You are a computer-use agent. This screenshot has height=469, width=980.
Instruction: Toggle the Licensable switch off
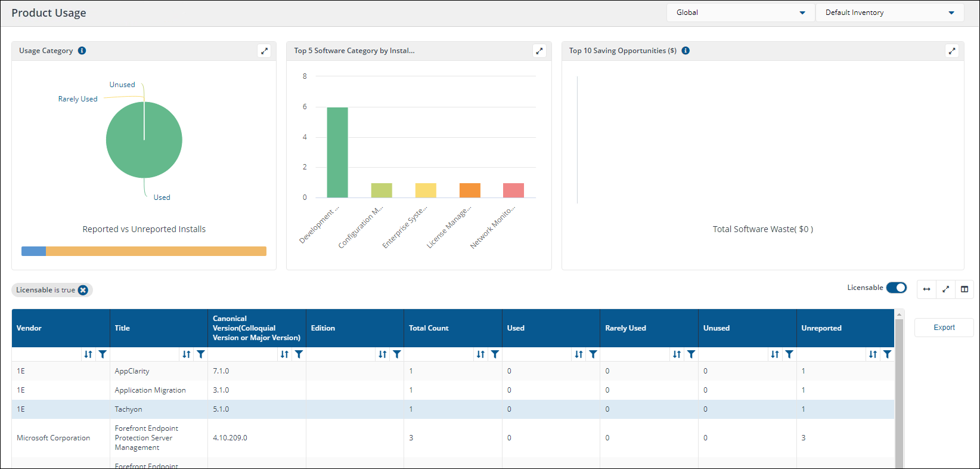tap(896, 288)
